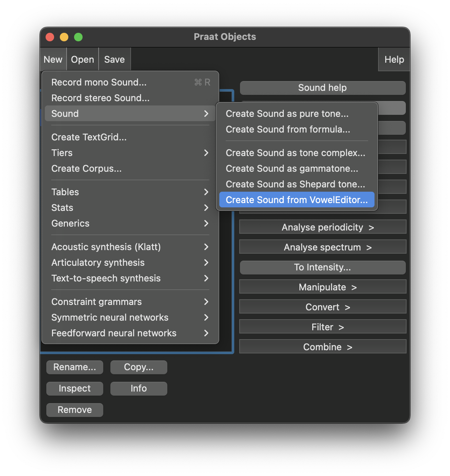Open the Combine dropdown

pos(323,347)
